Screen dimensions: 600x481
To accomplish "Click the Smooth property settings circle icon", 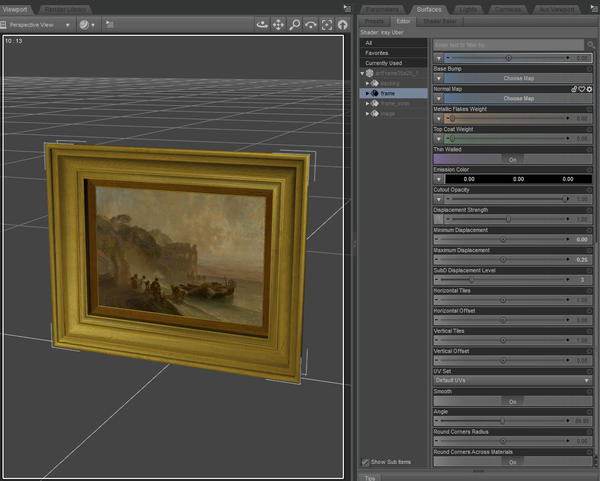I will [x=589, y=391].
